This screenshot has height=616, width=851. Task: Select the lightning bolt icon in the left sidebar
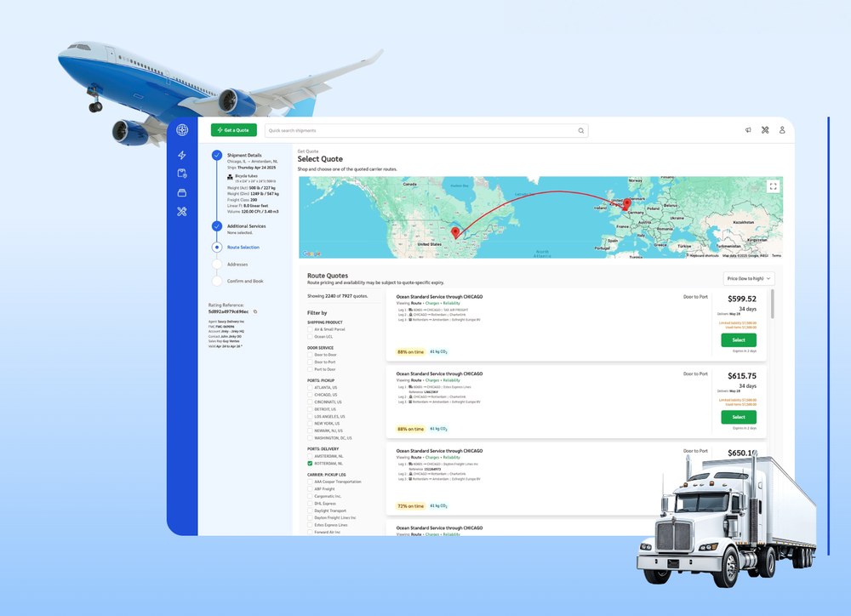tap(181, 155)
